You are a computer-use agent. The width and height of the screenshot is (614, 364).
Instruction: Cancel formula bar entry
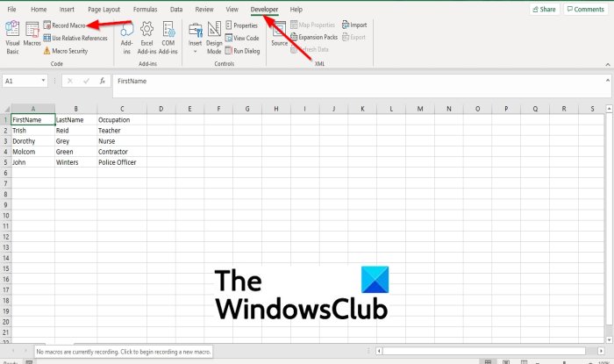[x=69, y=81]
